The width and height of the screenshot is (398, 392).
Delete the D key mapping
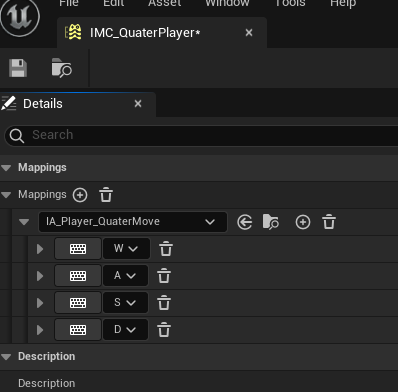point(164,330)
